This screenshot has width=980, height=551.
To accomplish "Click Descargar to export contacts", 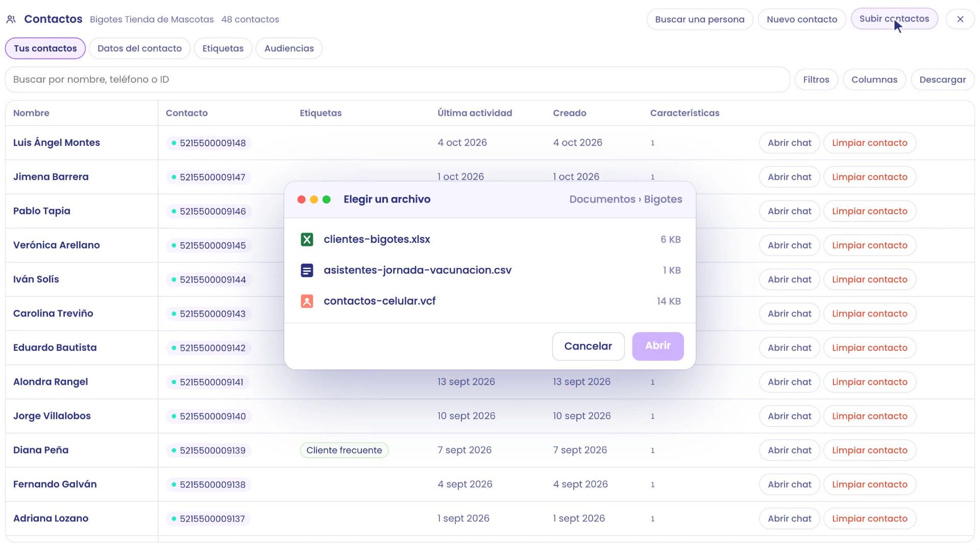I will (942, 80).
